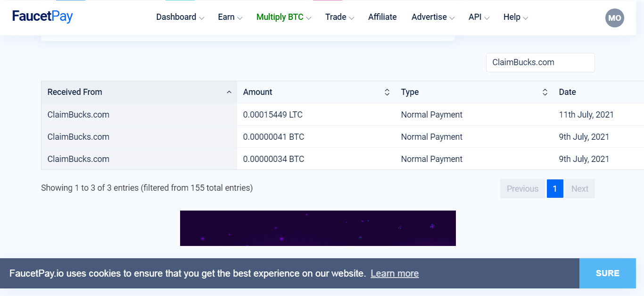Click the entries count status text
Screen dimensions: 644x296
pos(147,188)
